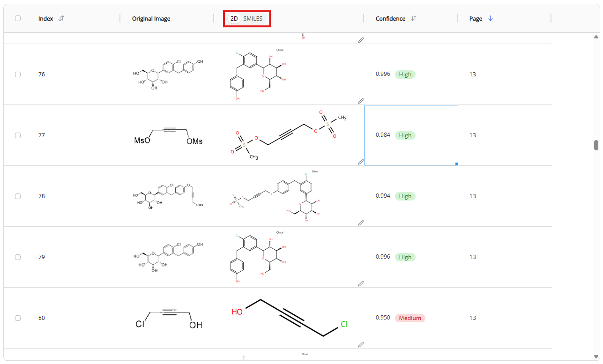The height and width of the screenshot is (364, 603).
Task: Sort by Page using the arrow icon
Action: pos(491,19)
